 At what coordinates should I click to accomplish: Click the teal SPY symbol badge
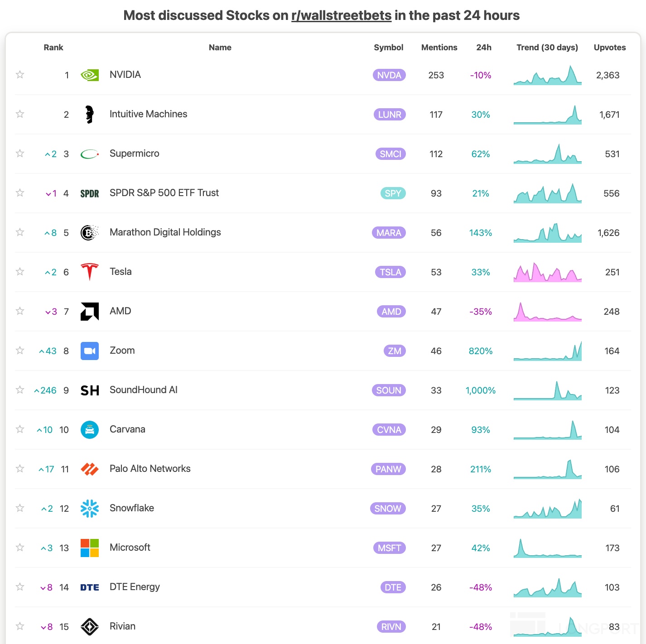(x=393, y=193)
